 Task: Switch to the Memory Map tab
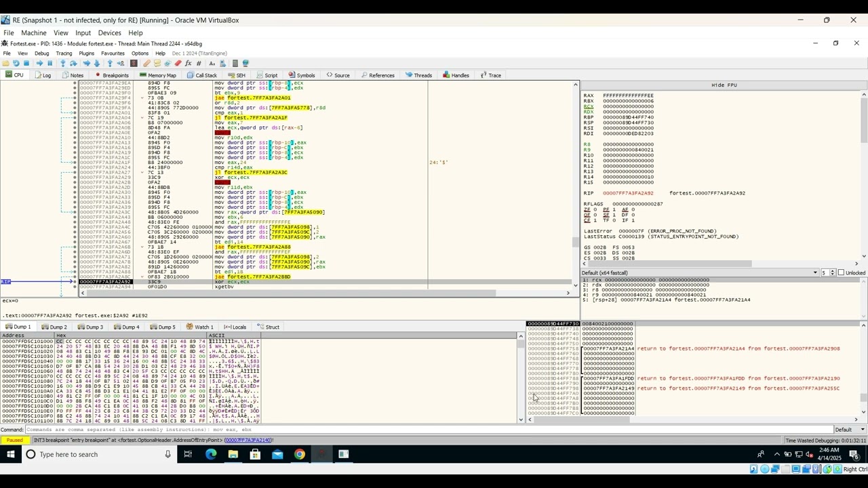pos(157,75)
